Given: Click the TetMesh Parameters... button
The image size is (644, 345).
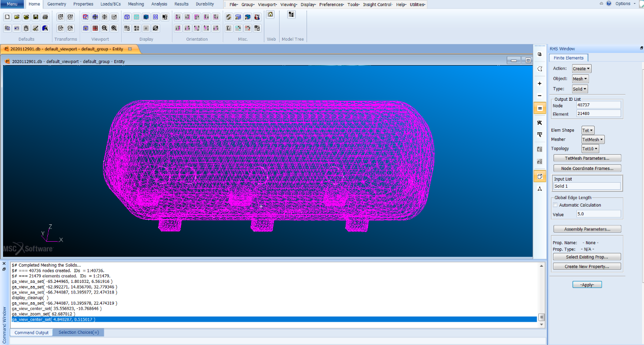Looking at the screenshot, I should point(587,158).
